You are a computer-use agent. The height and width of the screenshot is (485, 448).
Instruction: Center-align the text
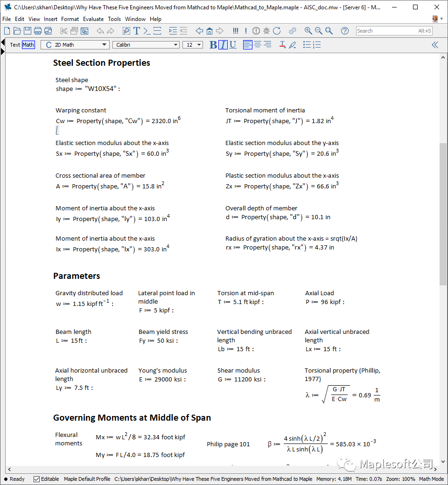pyautogui.click(x=258, y=45)
